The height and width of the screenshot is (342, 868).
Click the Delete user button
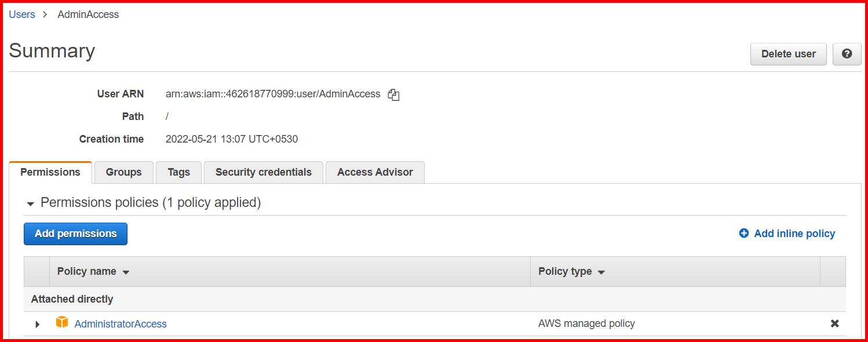[x=788, y=53]
